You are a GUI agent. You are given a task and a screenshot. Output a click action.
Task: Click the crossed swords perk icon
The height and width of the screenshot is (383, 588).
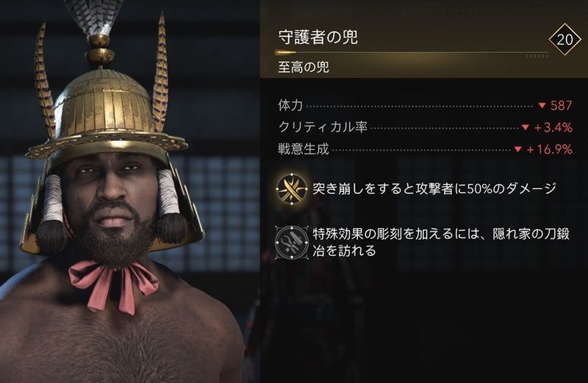tap(291, 189)
